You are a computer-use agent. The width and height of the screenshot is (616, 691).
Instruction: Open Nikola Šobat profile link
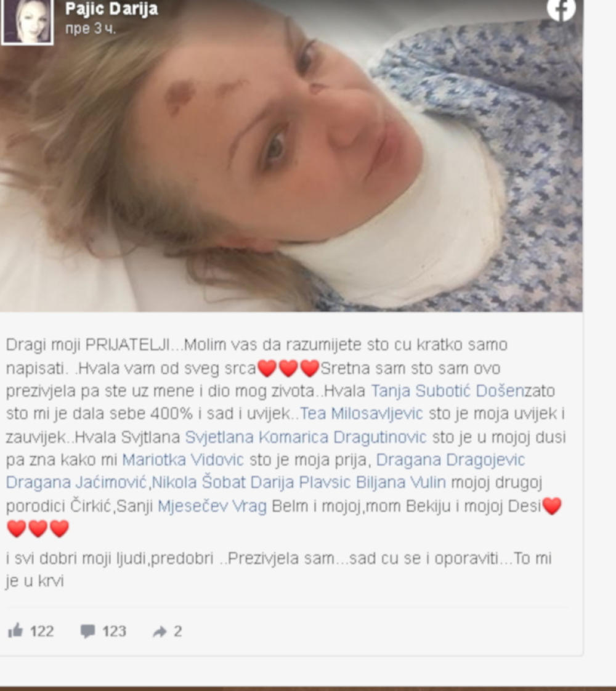pyautogui.click(x=198, y=482)
